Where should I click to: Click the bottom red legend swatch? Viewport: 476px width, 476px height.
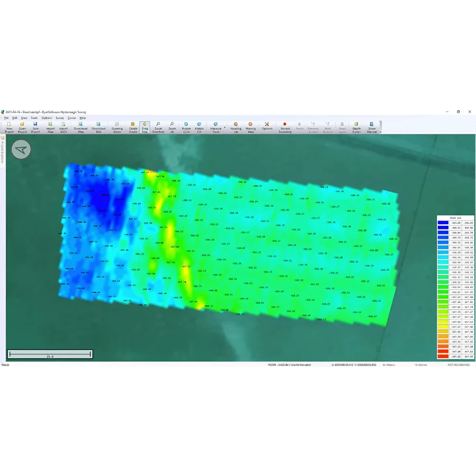(443, 356)
